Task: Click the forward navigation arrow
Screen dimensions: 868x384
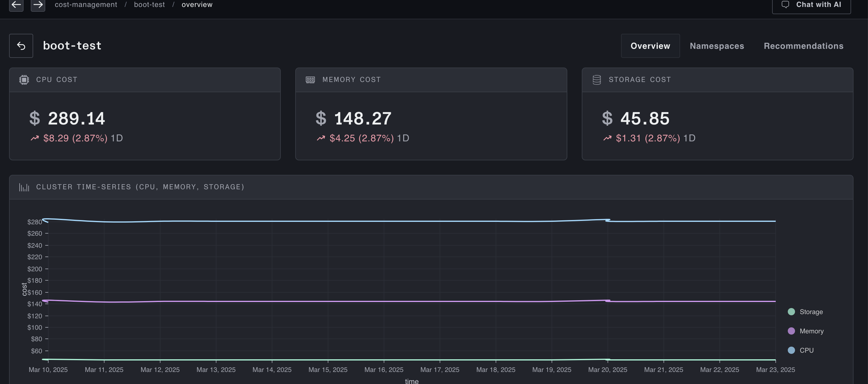Action: (38, 5)
